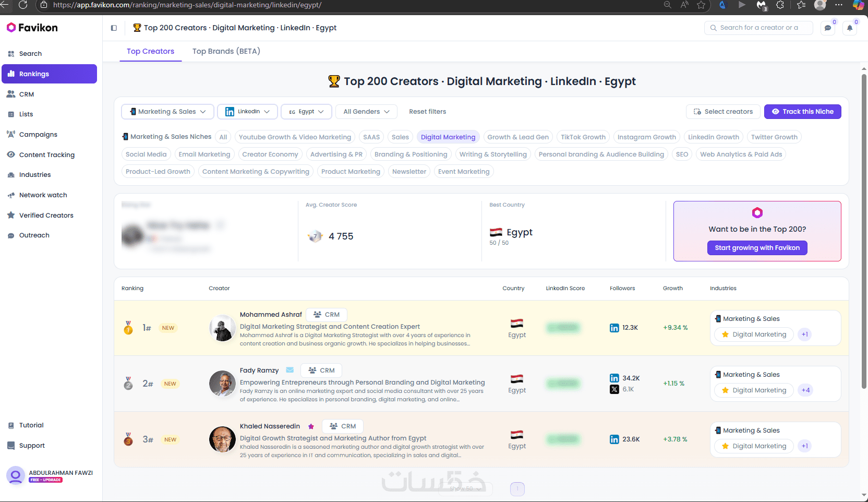Click the creator search field
The height and width of the screenshot is (502, 868).
(758, 28)
